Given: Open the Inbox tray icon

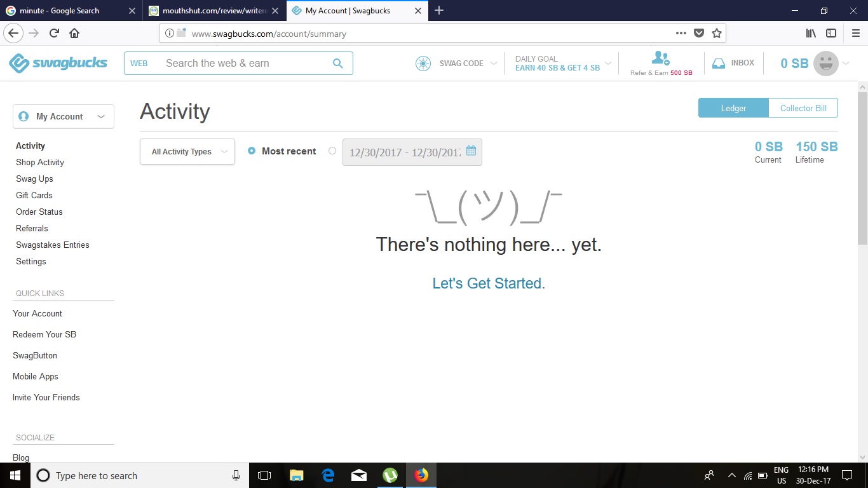Looking at the screenshot, I should point(719,64).
